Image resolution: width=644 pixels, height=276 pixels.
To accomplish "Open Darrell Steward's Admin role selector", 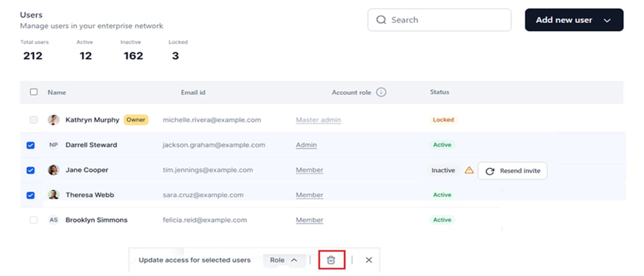I will tap(306, 145).
